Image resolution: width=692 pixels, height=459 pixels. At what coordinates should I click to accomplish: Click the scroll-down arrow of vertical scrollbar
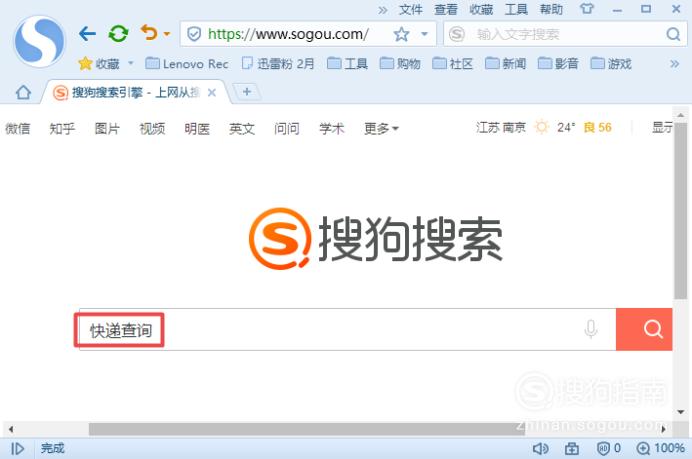pyautogui.click(x=681, y=412)
